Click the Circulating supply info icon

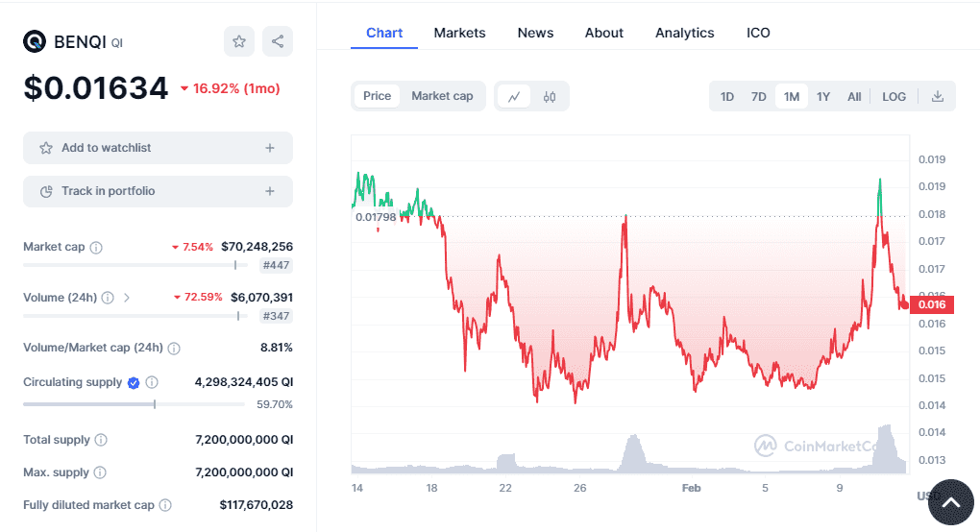(152, 382)
